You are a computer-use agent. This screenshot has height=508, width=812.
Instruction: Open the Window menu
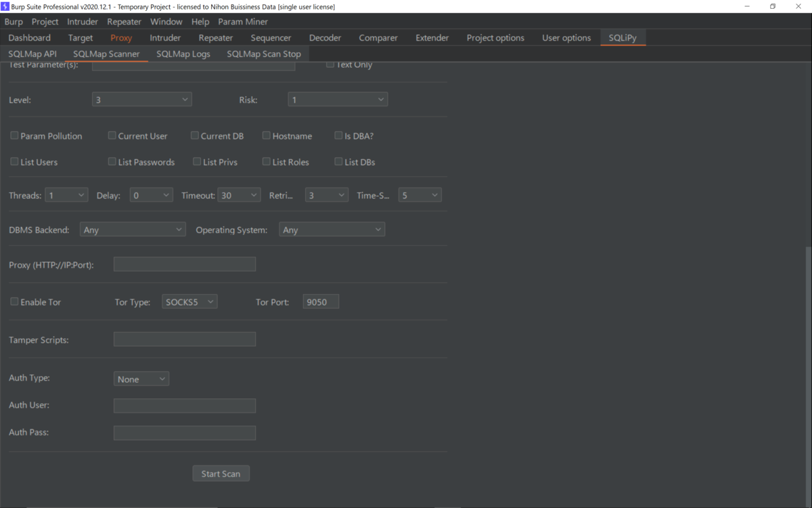pos(166,22)
